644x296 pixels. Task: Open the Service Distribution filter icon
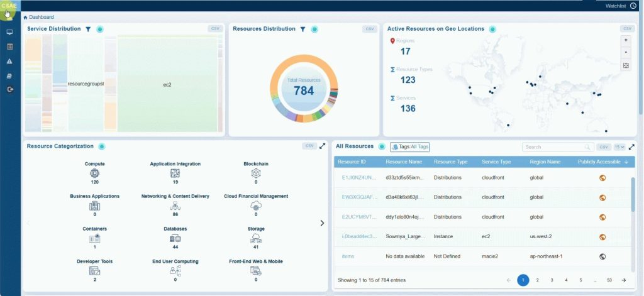click(88, 29)
